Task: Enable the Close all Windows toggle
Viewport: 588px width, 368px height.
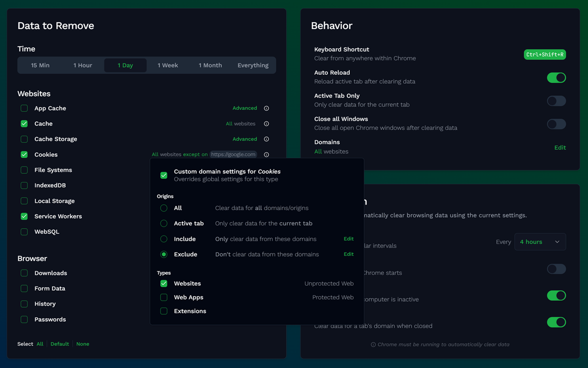Action: pos(556,124)
